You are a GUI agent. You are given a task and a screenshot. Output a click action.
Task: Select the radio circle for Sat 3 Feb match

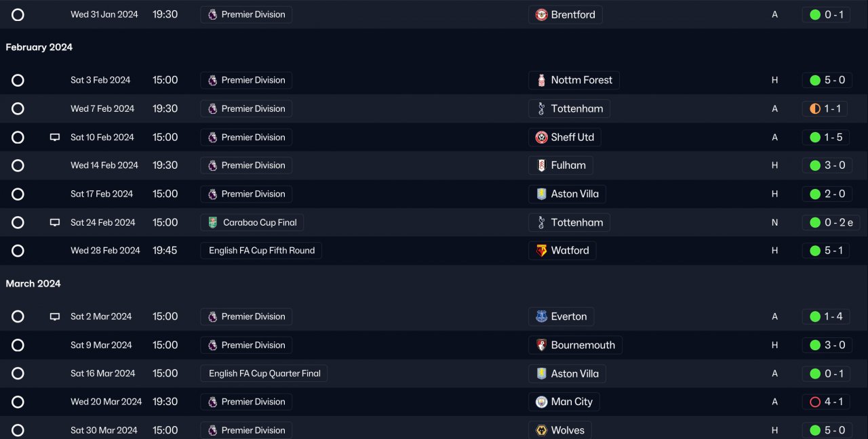pyautogui.click(x=18, y=81)
